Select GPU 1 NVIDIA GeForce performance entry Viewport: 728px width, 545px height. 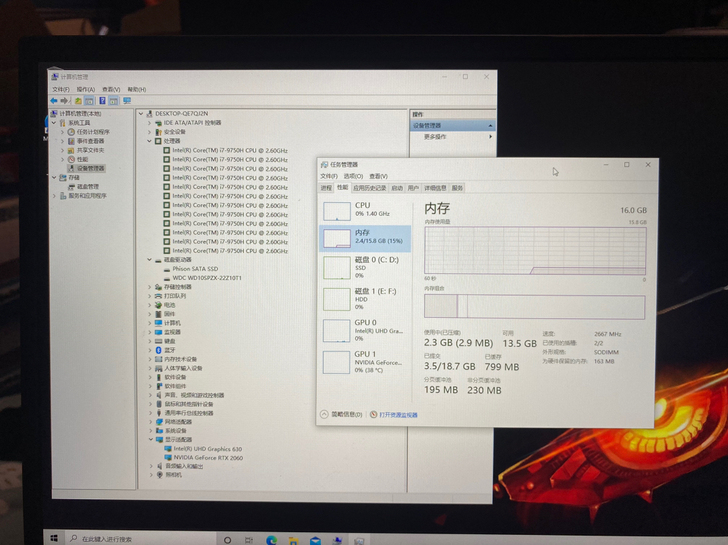(x=365, y=362)
